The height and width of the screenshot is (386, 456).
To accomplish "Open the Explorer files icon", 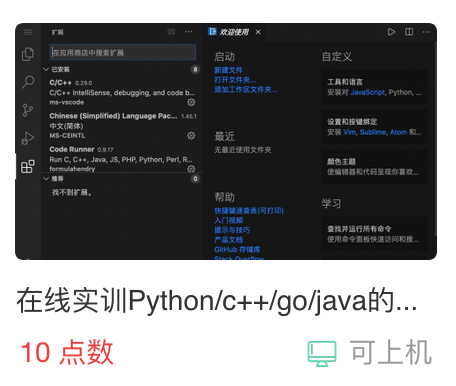I will [x=28, y=54].
